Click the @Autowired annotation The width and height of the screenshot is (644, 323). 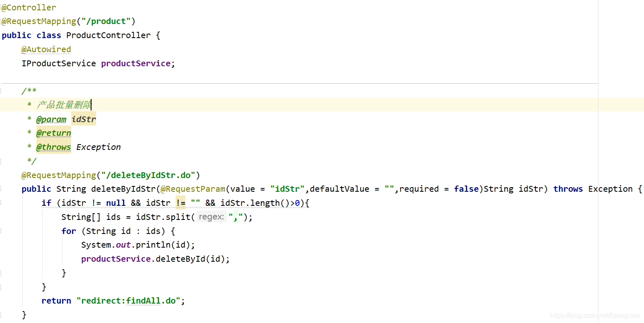tap(46, 49)
